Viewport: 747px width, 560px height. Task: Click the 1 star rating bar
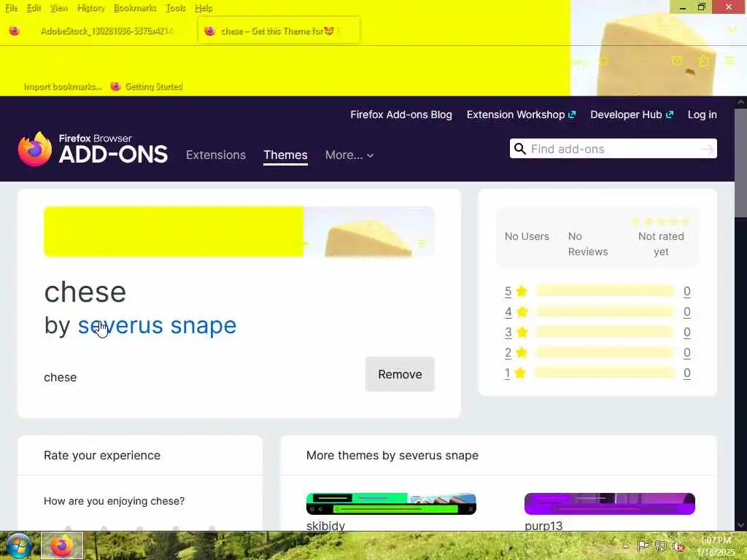[605, 373]
